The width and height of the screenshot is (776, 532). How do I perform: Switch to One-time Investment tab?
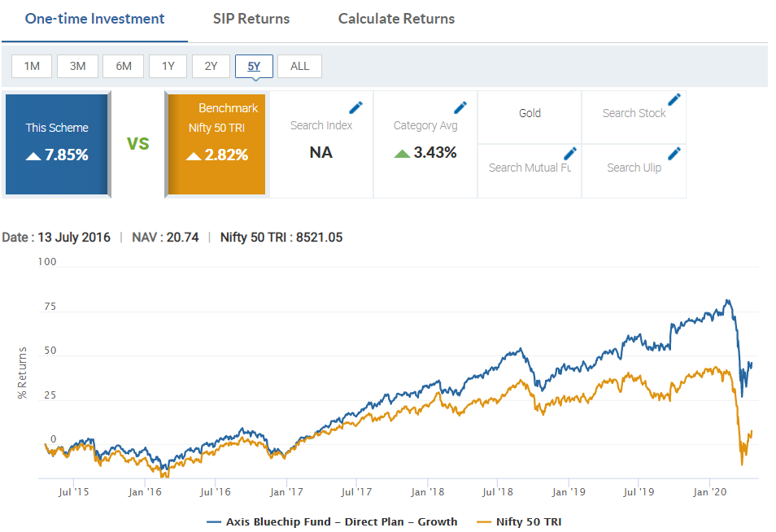tap(94, 19)
